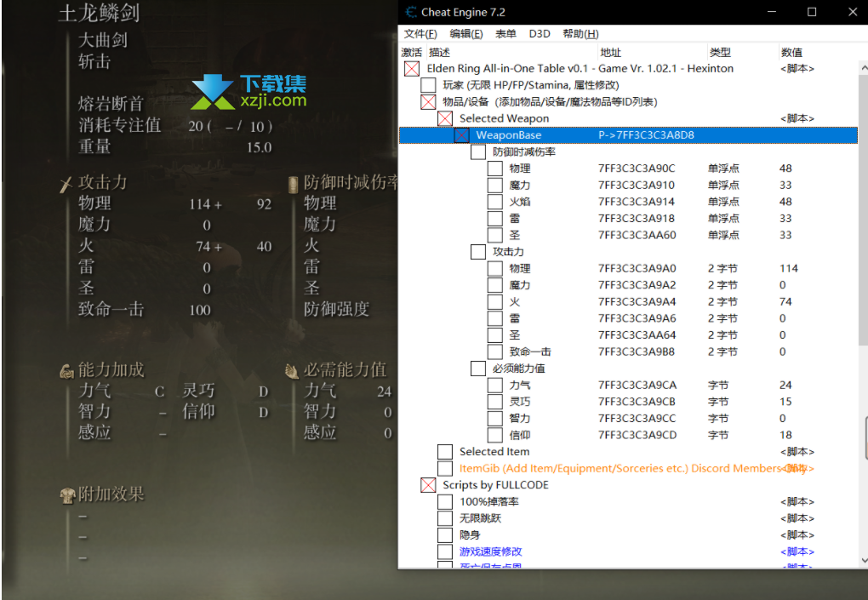Enable the 游戏速度修改 script checkbox
Viewport: 868px width, 600px height.
[444, 551]
